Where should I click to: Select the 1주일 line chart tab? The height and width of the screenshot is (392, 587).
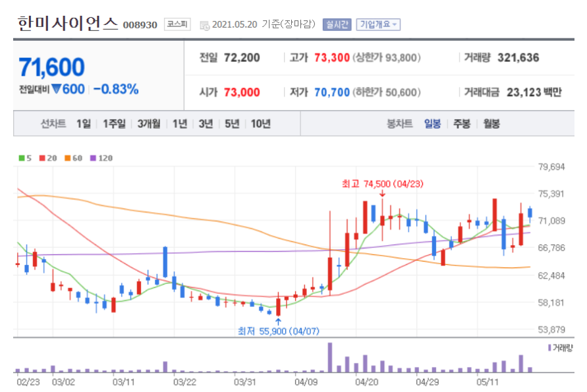pos(114,124)
